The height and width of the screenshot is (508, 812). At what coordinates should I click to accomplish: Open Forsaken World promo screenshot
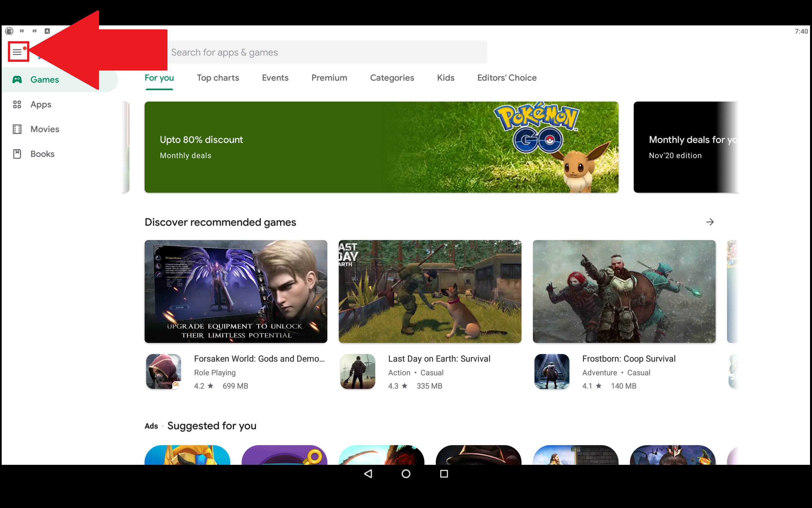point(236,291)
